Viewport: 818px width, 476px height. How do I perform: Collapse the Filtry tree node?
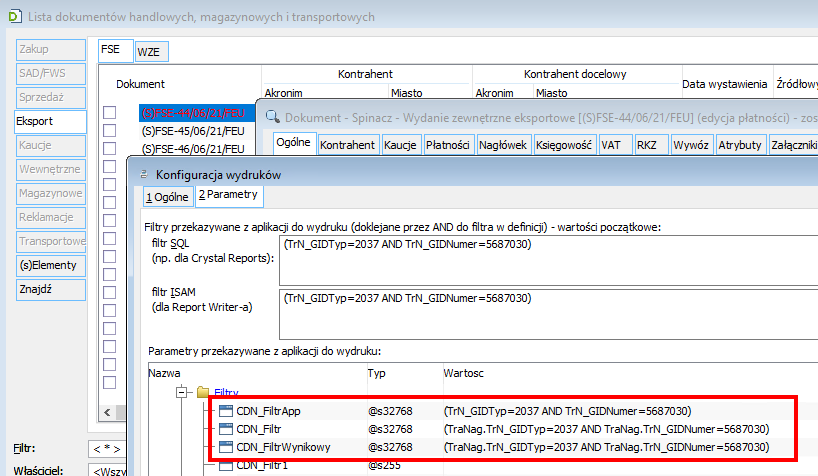(x=183, y=394)
